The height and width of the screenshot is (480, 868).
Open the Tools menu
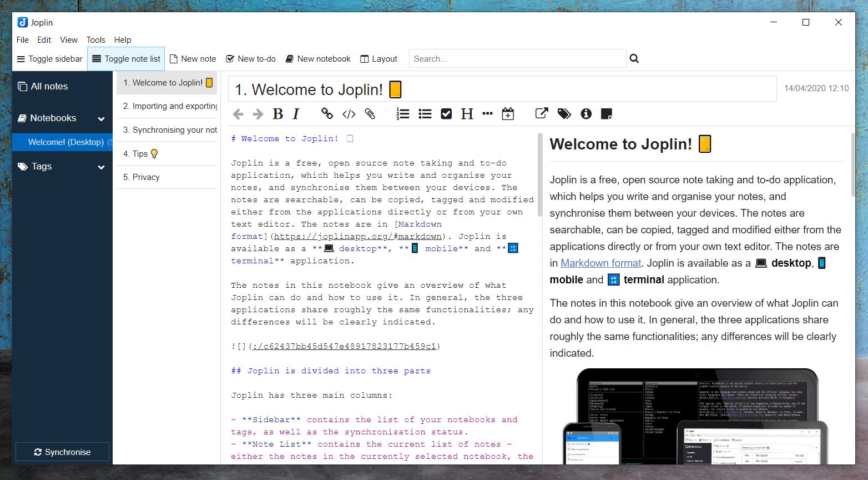coord(95,40)
